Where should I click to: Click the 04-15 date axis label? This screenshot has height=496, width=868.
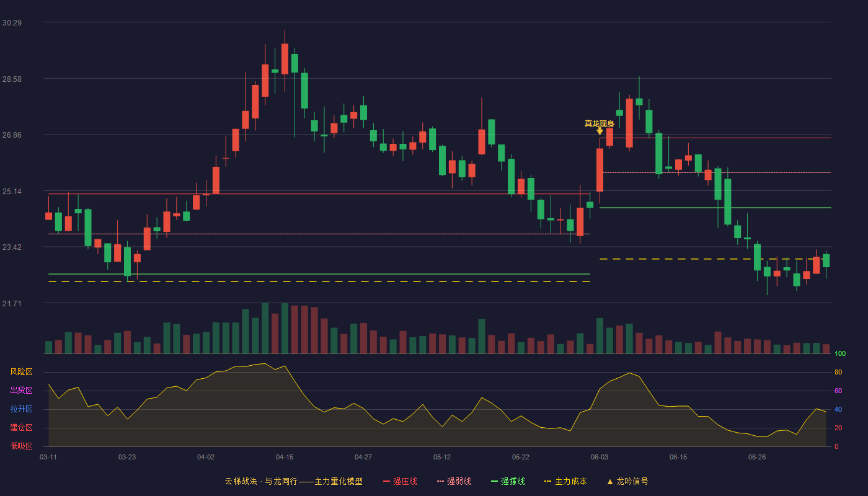(285, 457)
